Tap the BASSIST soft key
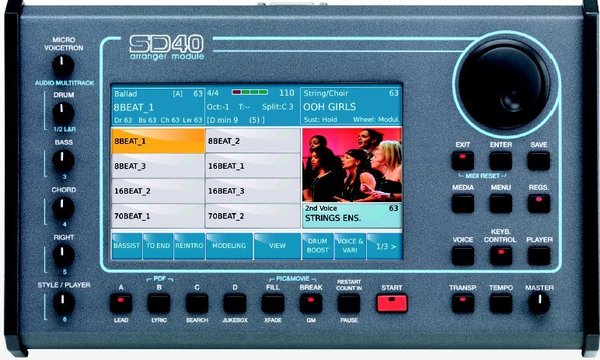Screen dimensions: 600x360 (x=127, y=246)
